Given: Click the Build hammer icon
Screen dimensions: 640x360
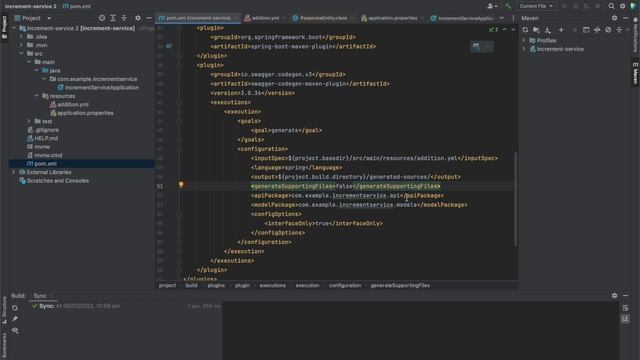Looking at the screenshot, I should pos(508,6).
